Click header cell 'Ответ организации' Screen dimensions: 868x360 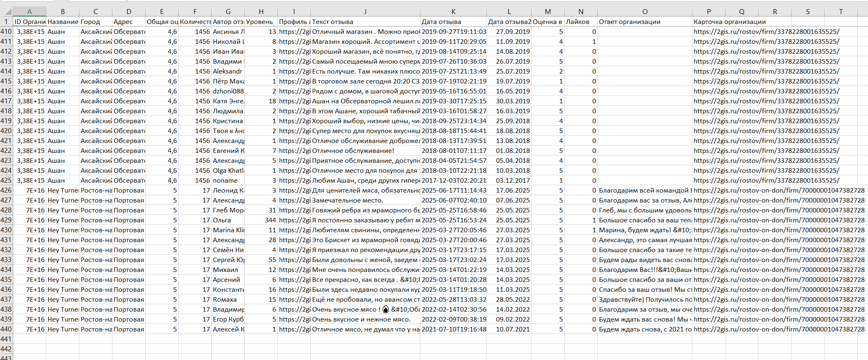click(645, 21)
